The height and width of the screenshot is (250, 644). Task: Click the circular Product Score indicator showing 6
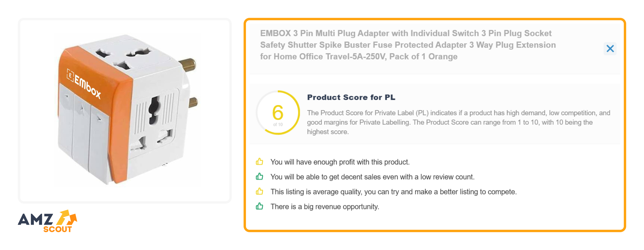tap(277, 112)
